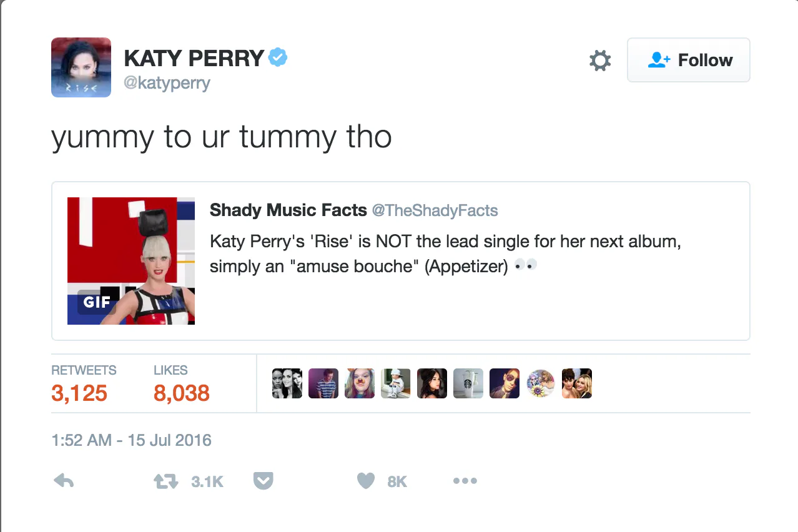
Task: Like the tweet with the heart icon
Action: [x=366, y=481]
